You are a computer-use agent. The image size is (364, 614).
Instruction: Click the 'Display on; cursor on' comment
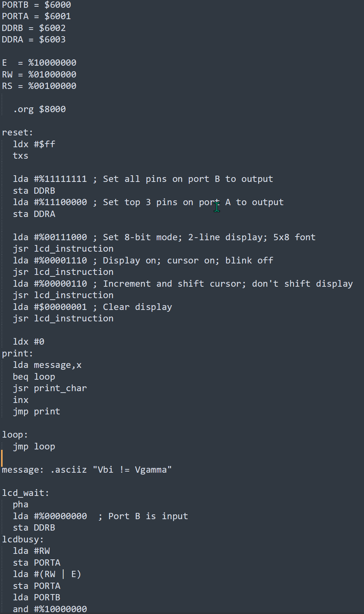pos(184,261)
